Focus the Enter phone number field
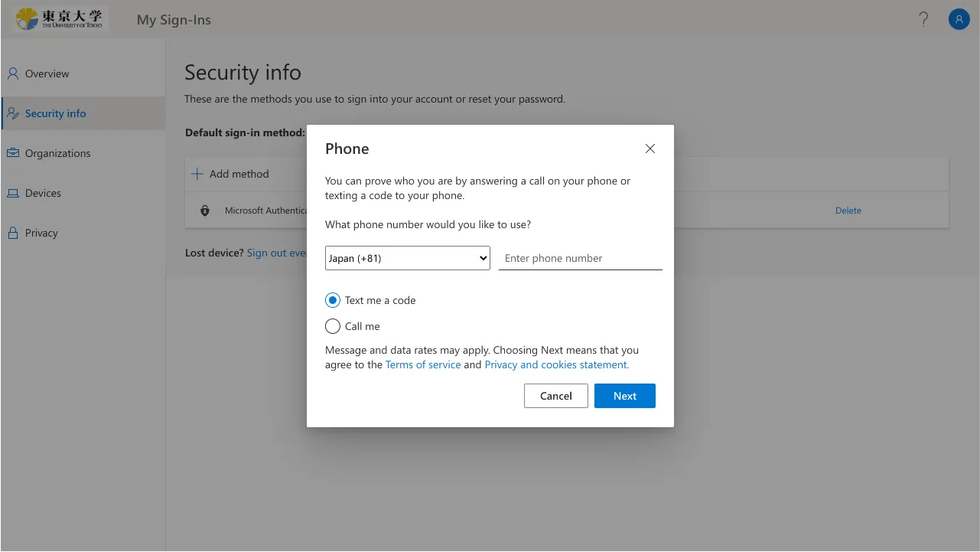 [580, 258]
